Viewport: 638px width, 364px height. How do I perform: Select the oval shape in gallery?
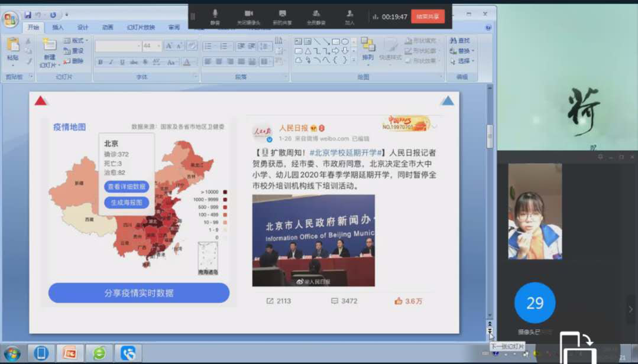coord(345,41)
